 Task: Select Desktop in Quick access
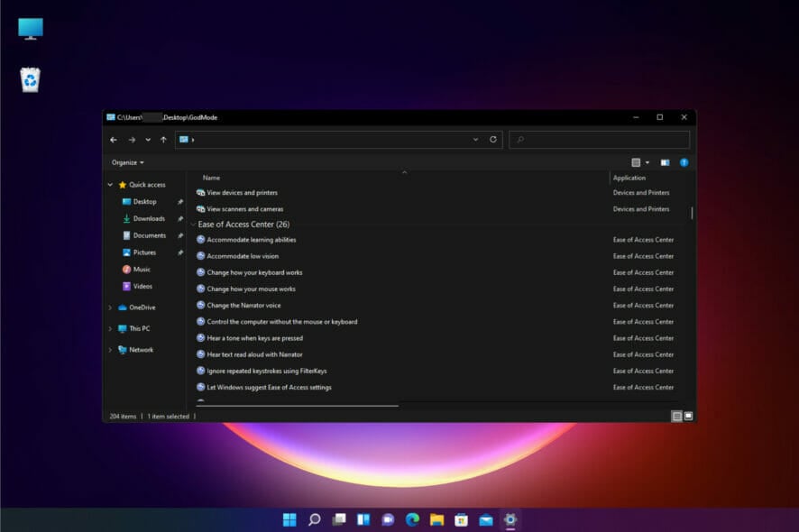pyautogui.click(x=144, y=202)
